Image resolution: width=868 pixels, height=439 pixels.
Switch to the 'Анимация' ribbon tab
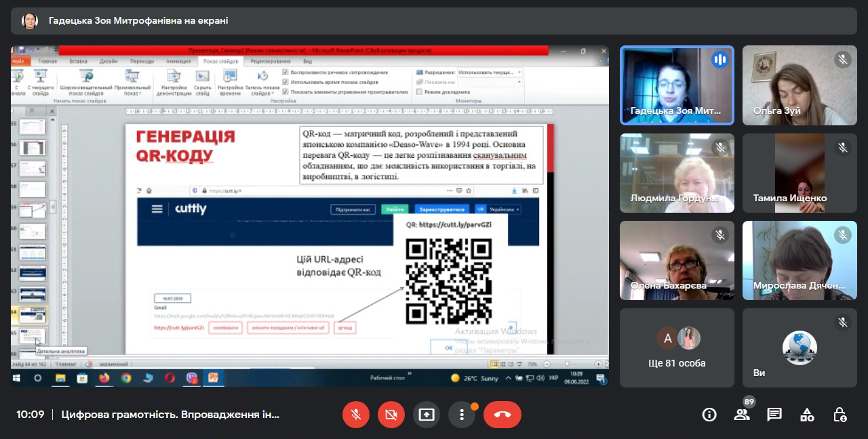(178, 61)
